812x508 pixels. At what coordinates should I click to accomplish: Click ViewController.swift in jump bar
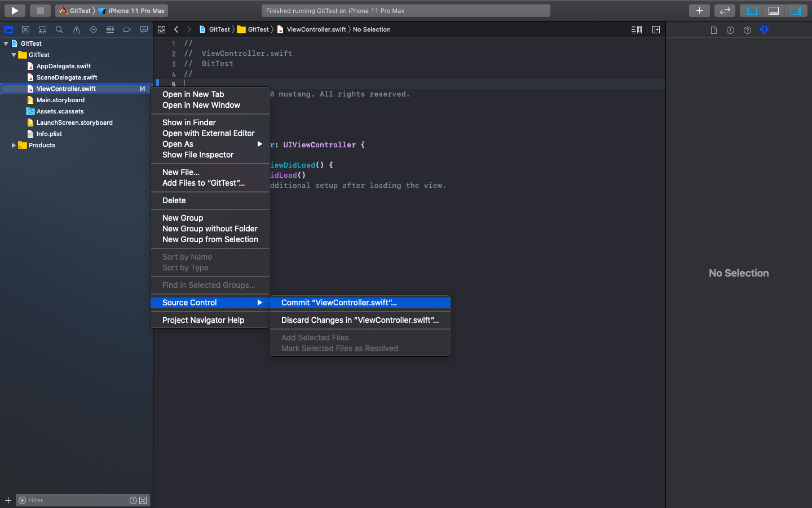[x=311, y=29]
